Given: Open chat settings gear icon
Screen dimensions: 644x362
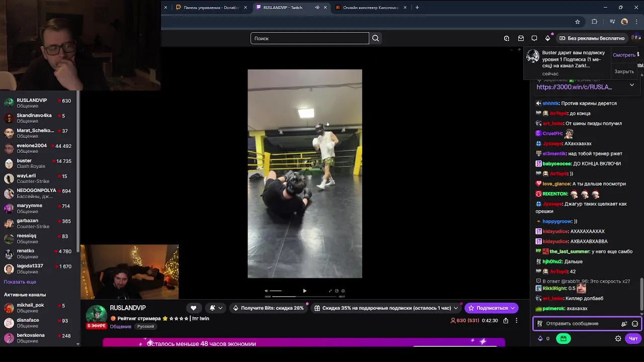Looking at the screenshot, I should (x=618, y=338).
